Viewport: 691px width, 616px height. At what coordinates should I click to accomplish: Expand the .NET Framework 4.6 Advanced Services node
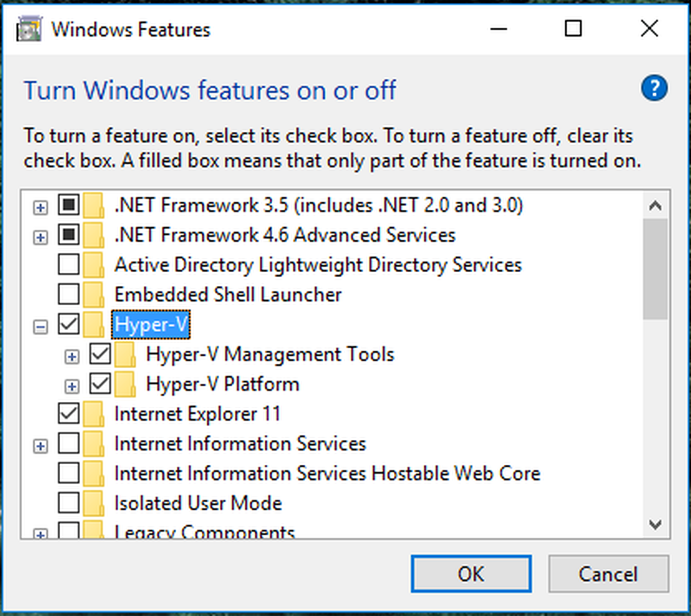[41, 238]
